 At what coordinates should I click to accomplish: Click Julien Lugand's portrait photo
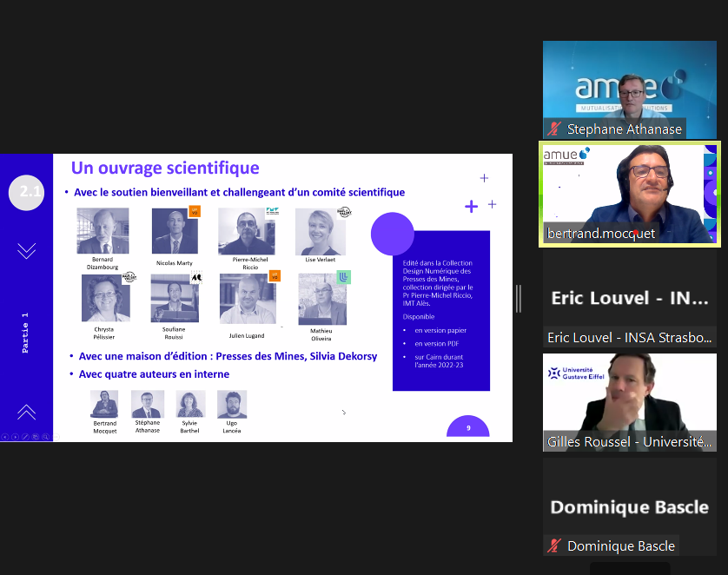click(x=248, y=299)
